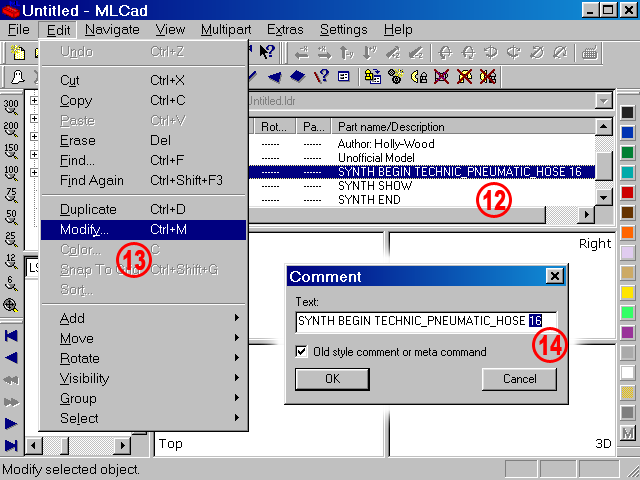640x480 pixels.
Task: Open the Navigate menu
Action: 112,30
